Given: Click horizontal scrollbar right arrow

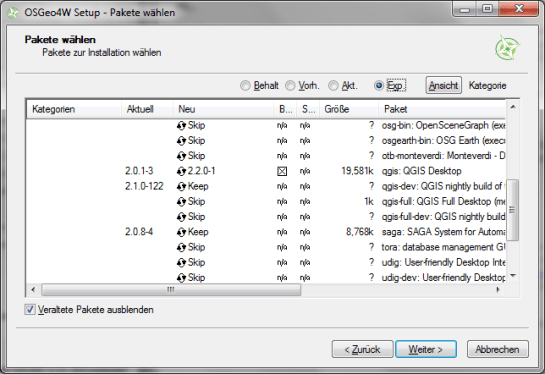Looking at the screenshot, I should [498, 290].
